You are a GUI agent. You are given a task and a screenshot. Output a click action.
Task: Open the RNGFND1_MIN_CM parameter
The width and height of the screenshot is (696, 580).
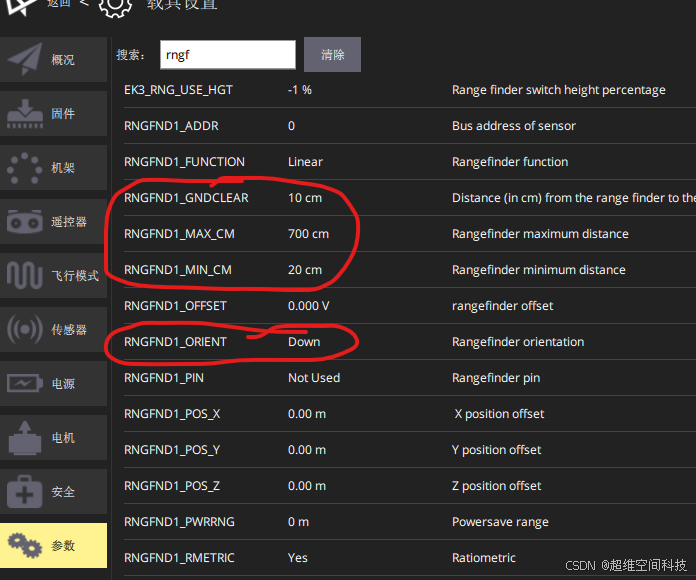click(178, 270)
